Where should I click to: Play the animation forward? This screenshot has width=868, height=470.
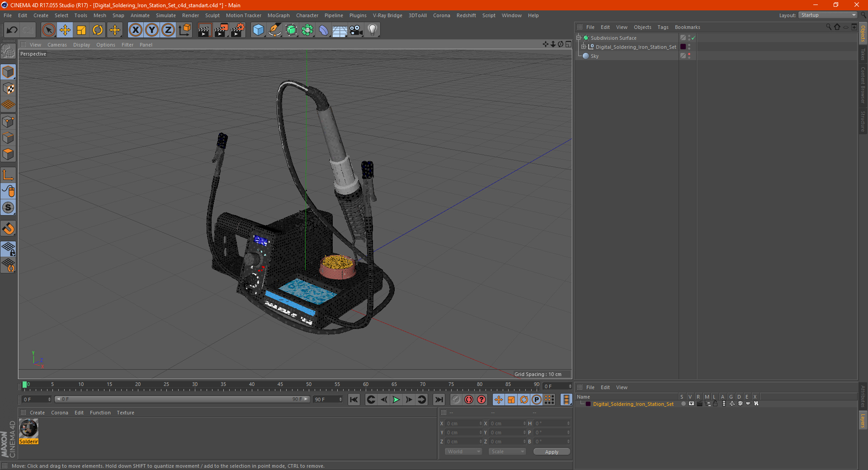tap(396, 399)
